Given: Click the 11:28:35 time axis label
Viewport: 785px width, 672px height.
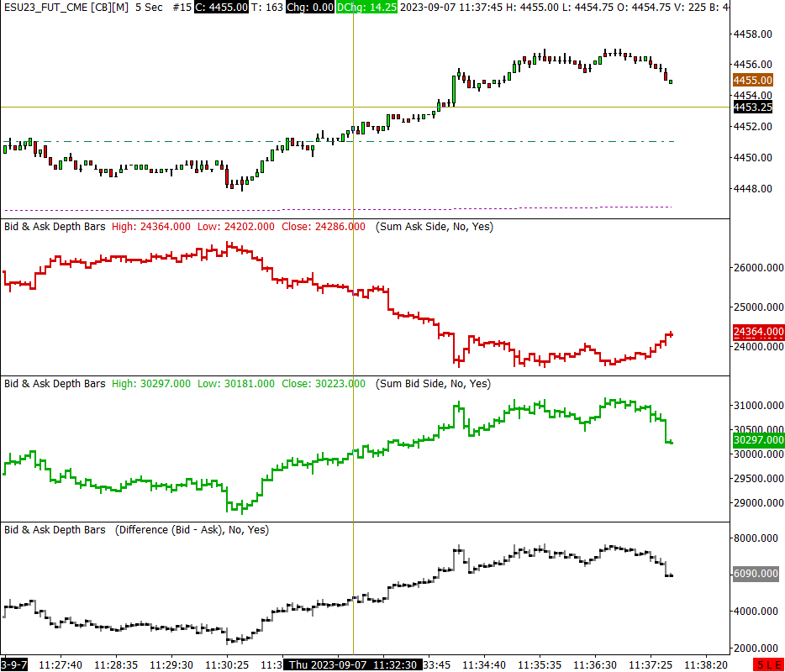Looking at the screenshot, I should tap(116, 665).
